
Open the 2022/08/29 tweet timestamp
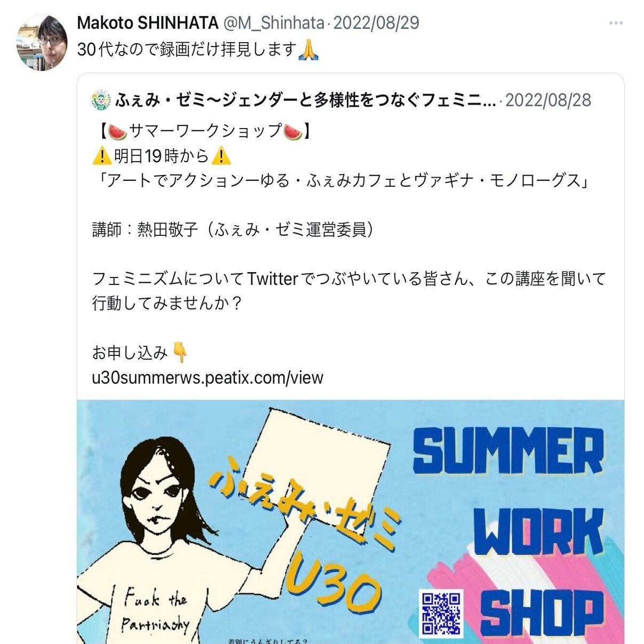376,23
